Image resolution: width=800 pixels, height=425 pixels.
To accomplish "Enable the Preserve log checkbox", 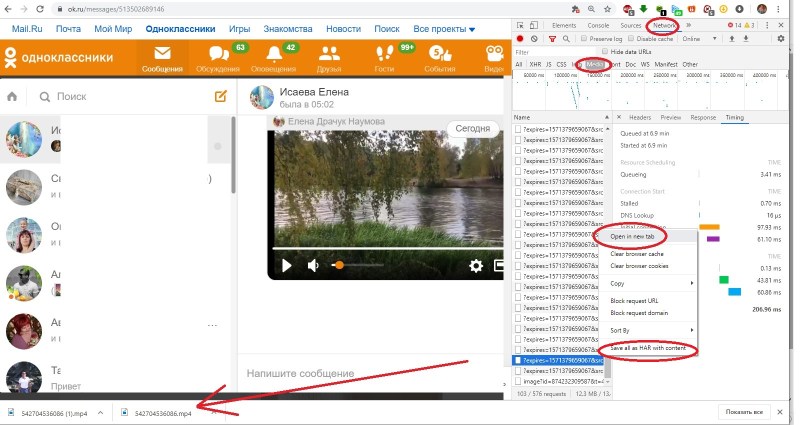I will [583, 38].
